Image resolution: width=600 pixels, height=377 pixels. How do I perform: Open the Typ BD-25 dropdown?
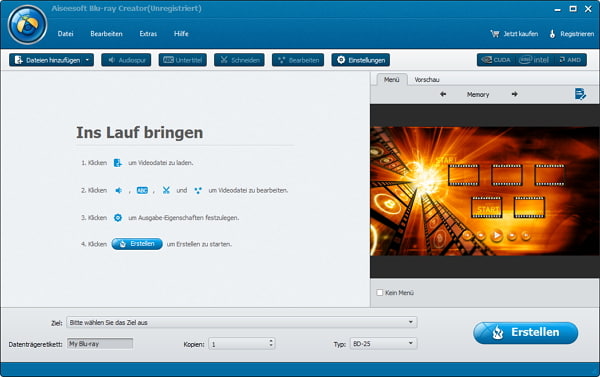tap(383, 344)
